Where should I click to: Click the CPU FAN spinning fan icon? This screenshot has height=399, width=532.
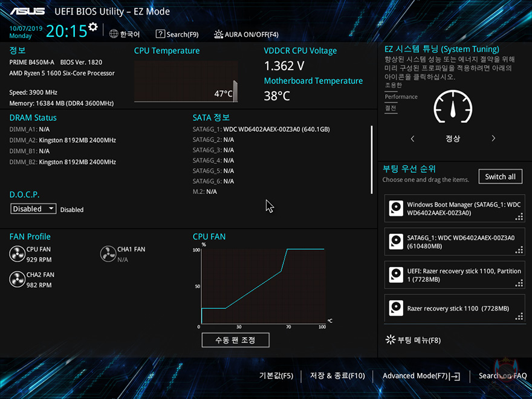(x=17, y=254)
